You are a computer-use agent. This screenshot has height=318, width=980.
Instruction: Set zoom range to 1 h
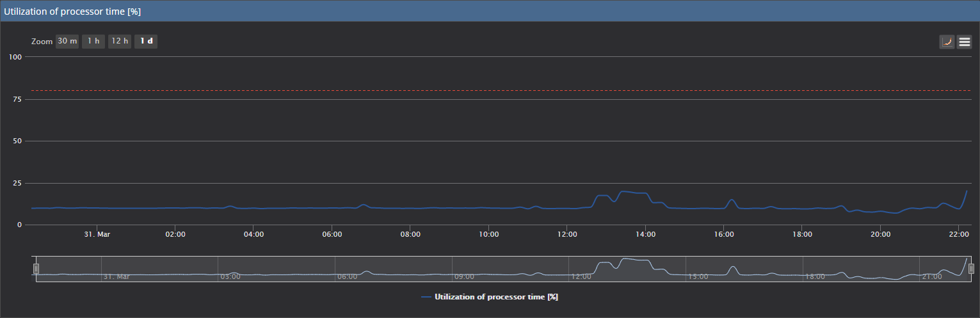coord(93,42)
